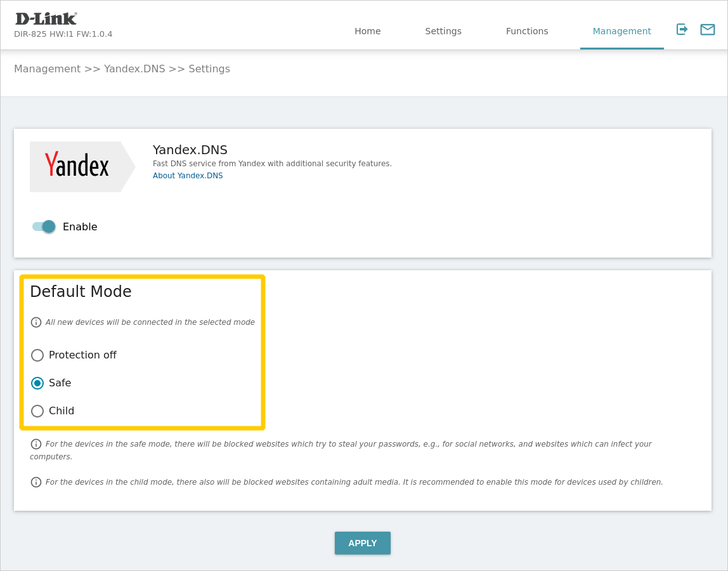Click the D-Link logo

coord(46,18)
